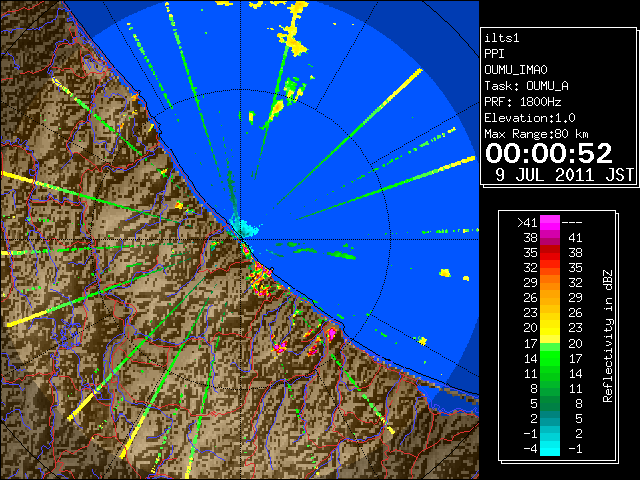Image resolution: width=640 pixels, height=480 pixels.
Task: Click the cyan '-4' legend color swatch
Action: click(x=550, y=449)
